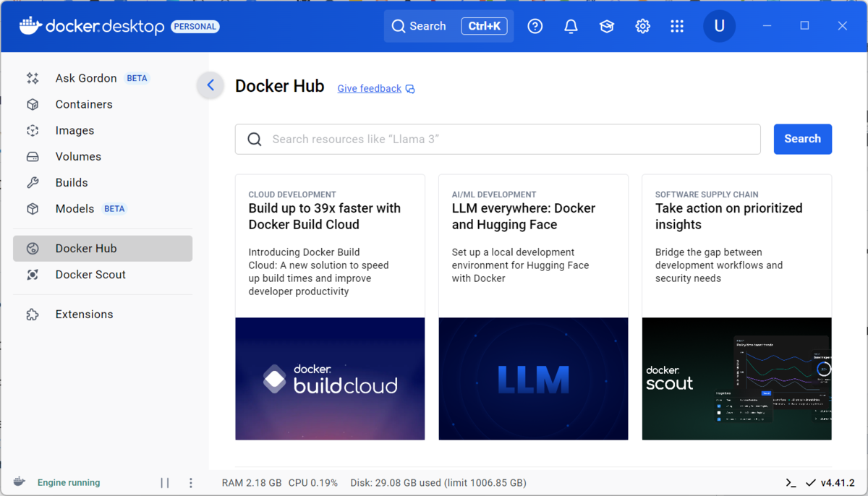The height and width of the screenshot is (496, 868).
Task: Open the Learning center graduation cap icon
Action: coord(607,26)
